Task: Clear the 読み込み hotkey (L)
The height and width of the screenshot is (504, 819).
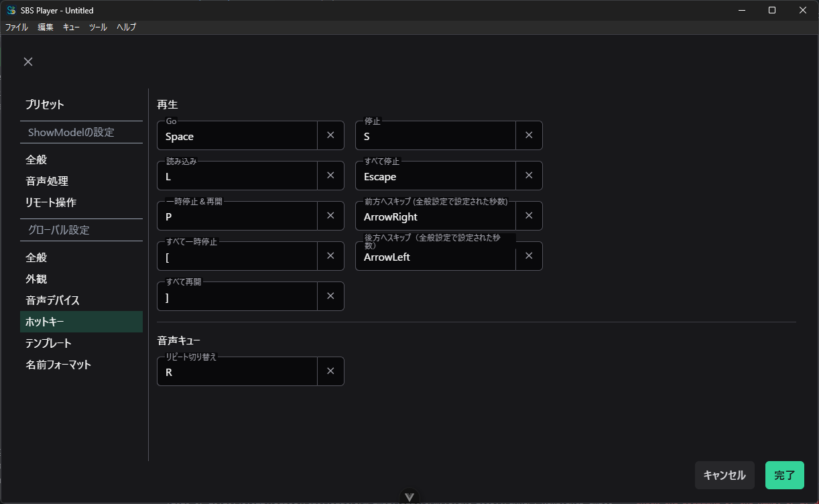Action: pos(330,176)
